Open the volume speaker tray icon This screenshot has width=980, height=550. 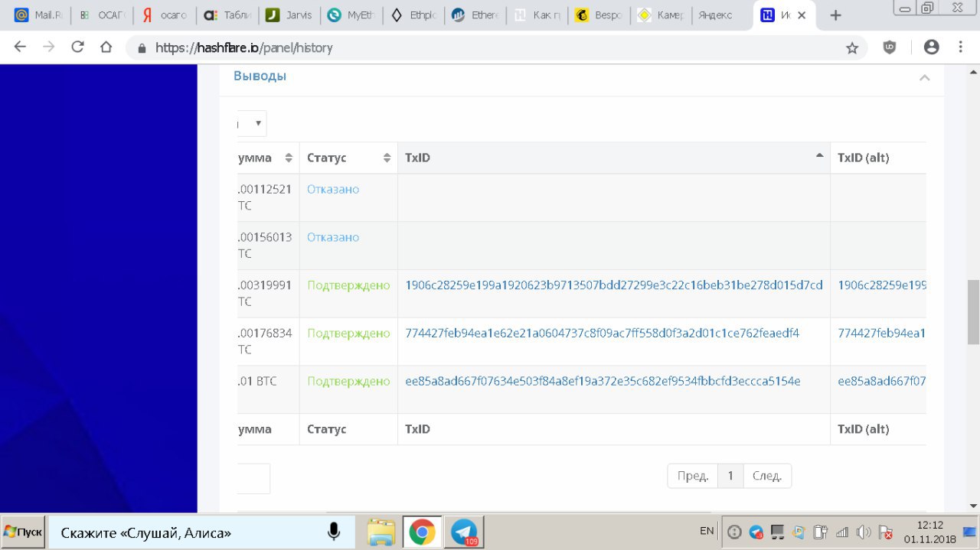click(864, 532)
